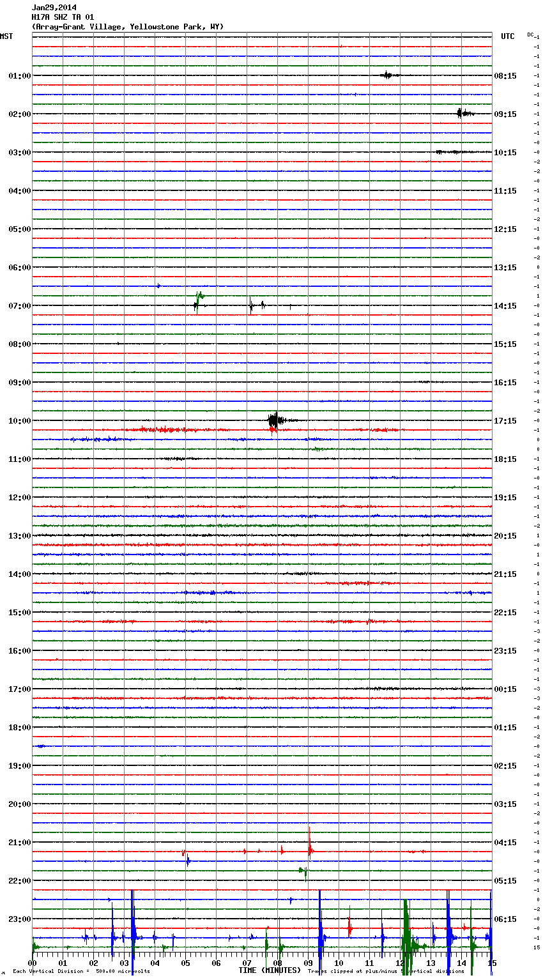Select the 05:00 MST row label
This screenshot has width=543, height=980.
20,229
